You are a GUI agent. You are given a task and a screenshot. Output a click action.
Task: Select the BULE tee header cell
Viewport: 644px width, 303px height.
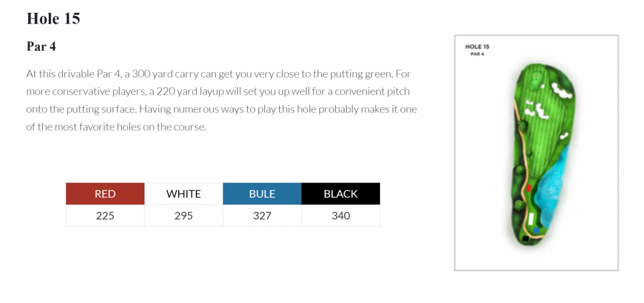coord(262,194)
